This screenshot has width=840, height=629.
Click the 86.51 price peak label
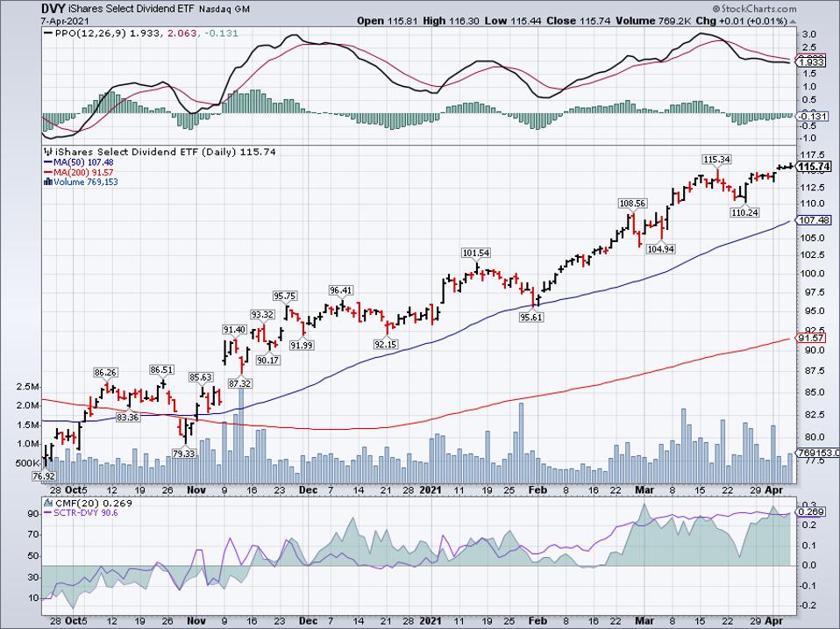163,369
